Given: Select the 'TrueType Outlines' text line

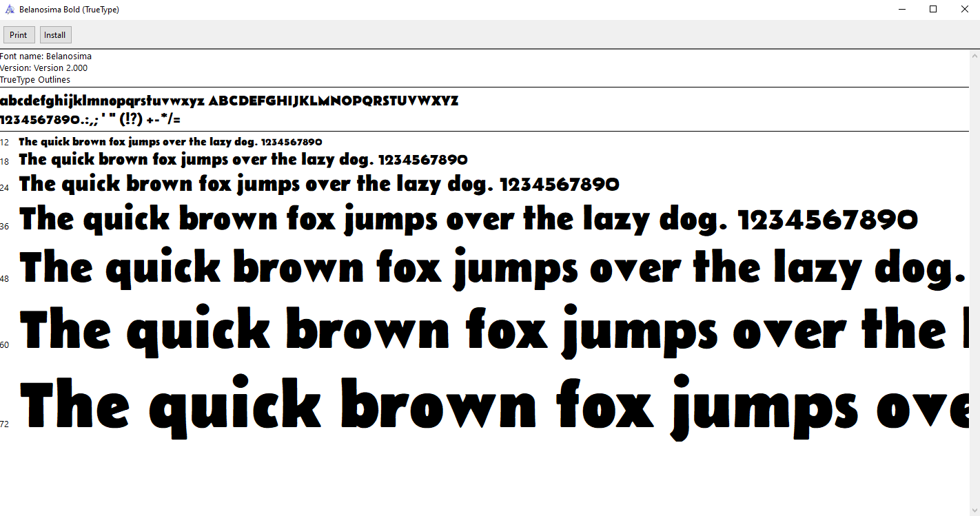Looking at the screenshot, I should click(x=35, y=80).
